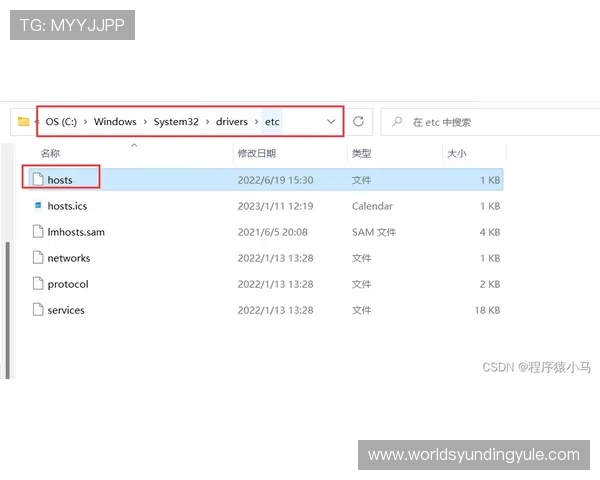Expand chevron after Windows breadcrumb
Viewport: 600px width, 480px height.
click(x=145, y=122)
